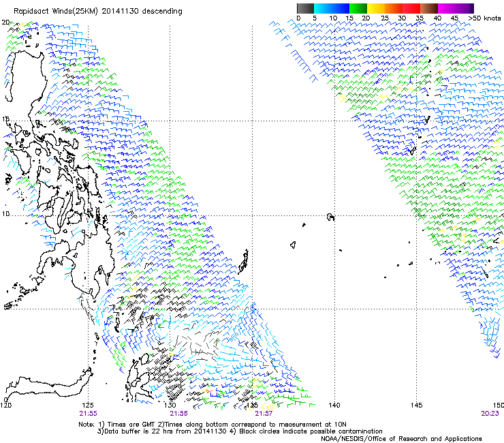Screen dimensions: 504x443
Task: Click the '>50 knots' legend label
Action: [485, 18]
